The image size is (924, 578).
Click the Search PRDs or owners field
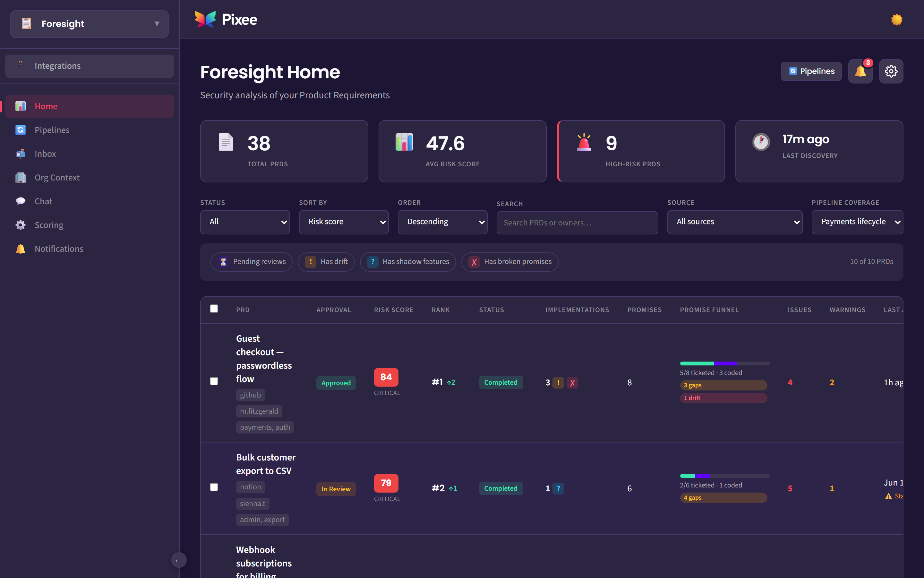coord(577,223)
